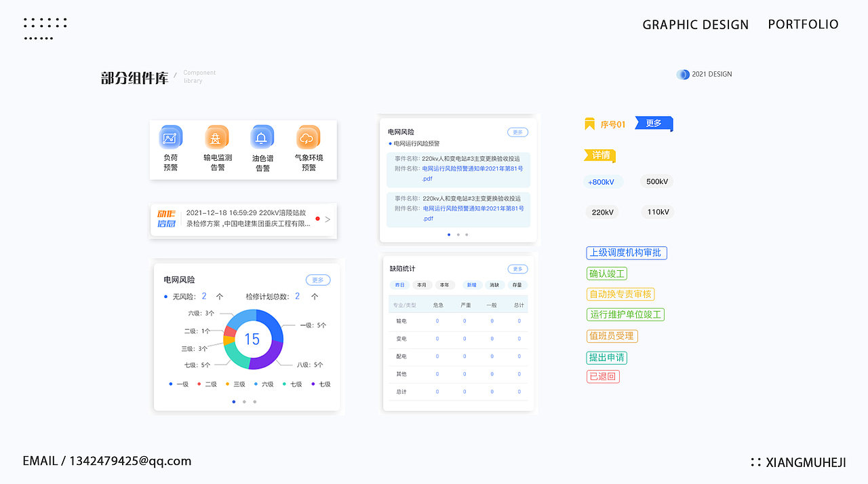Click the 三级: 3个 chart label
The height and width of the screenshot is (484, 868).
pos(195,349)
